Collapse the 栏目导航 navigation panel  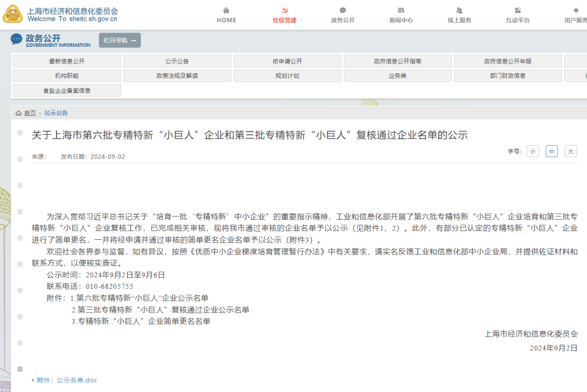tap(120, 40)
